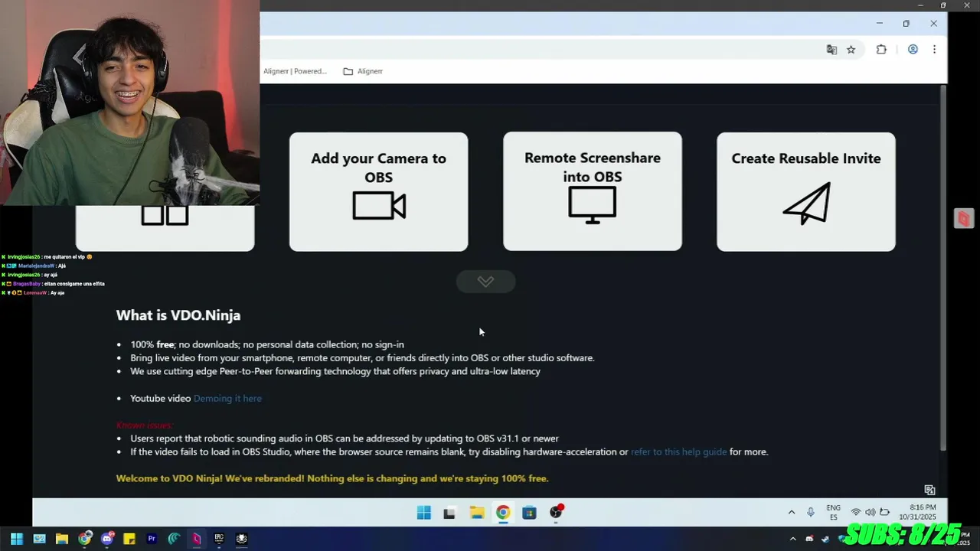Click the translate page icon in the address bar
The width and height of the screenshot is (980, 551).
[x=831, y=49]
